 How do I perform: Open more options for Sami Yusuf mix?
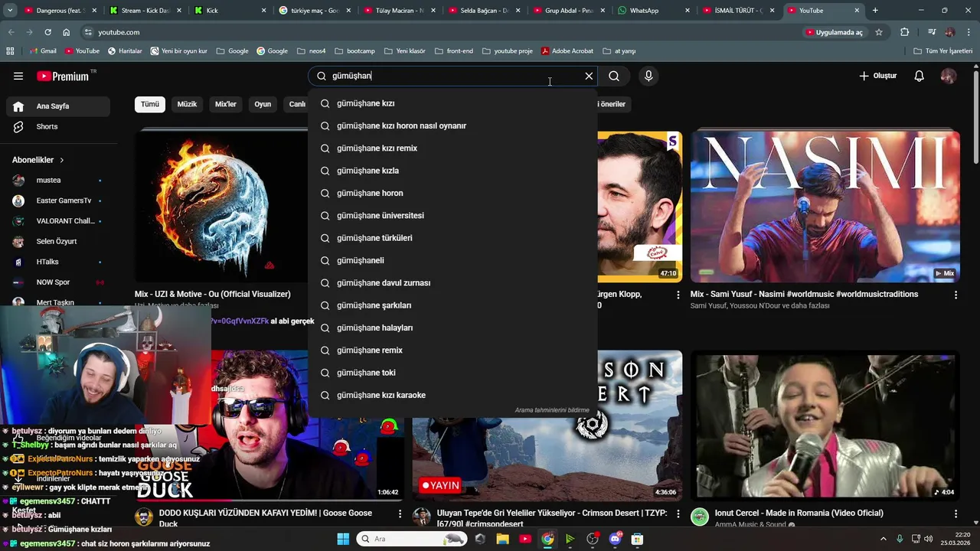pos(955,295)
